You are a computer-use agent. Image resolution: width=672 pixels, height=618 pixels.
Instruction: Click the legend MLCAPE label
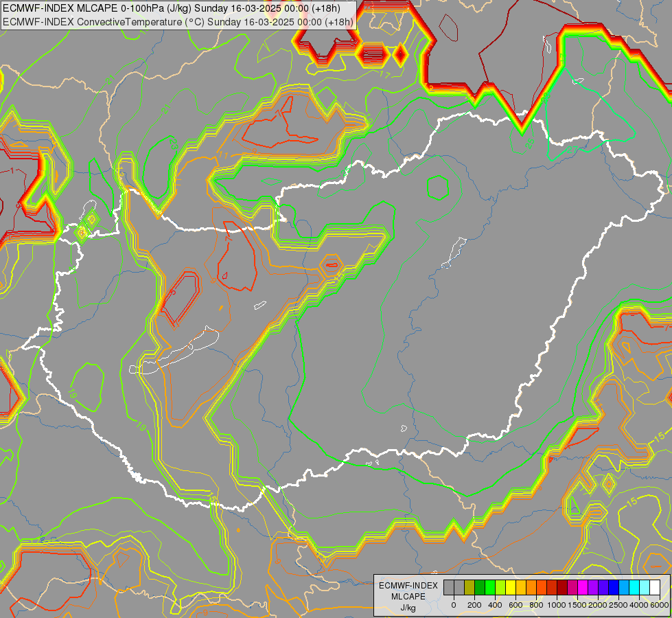408,597
